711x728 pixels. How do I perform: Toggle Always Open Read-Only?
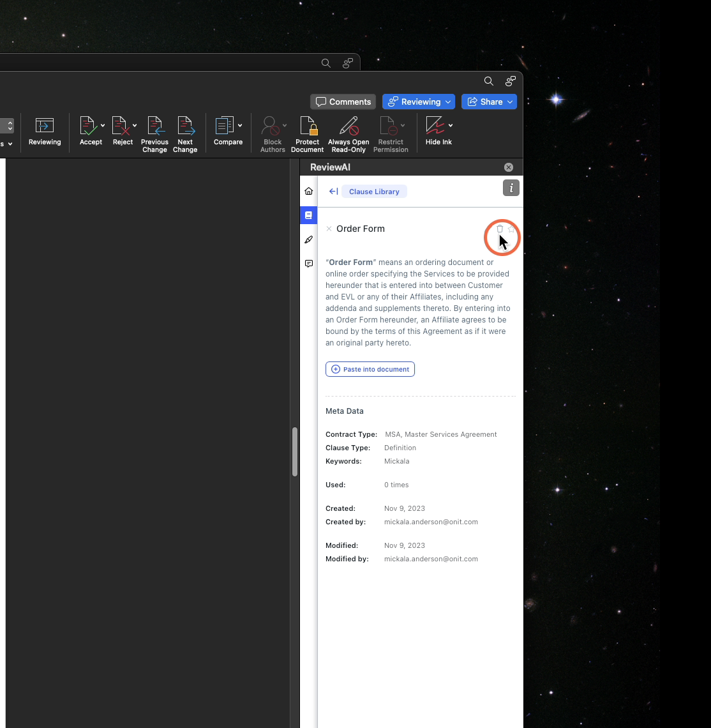[348, 135]
